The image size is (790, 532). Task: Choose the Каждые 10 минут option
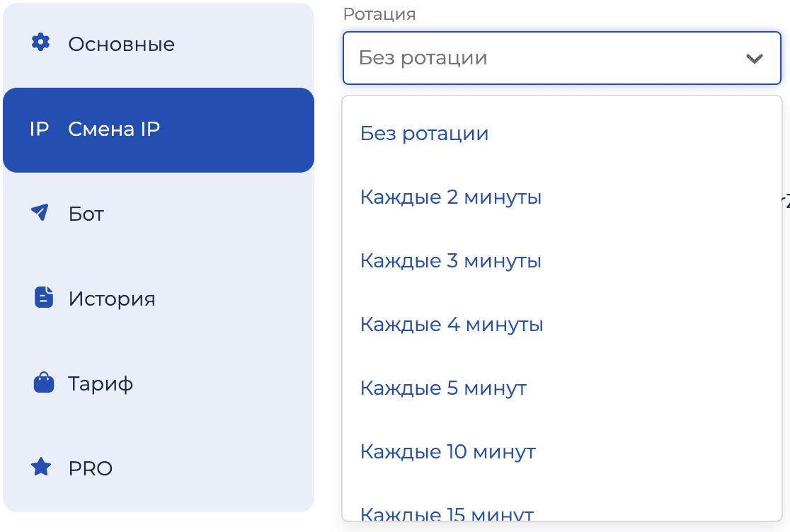448,451
